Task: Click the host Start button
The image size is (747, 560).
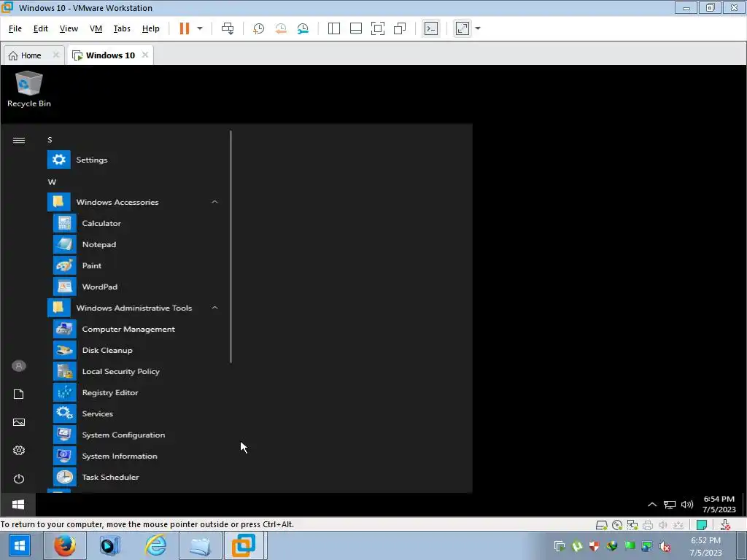Action: click(20, 545)
